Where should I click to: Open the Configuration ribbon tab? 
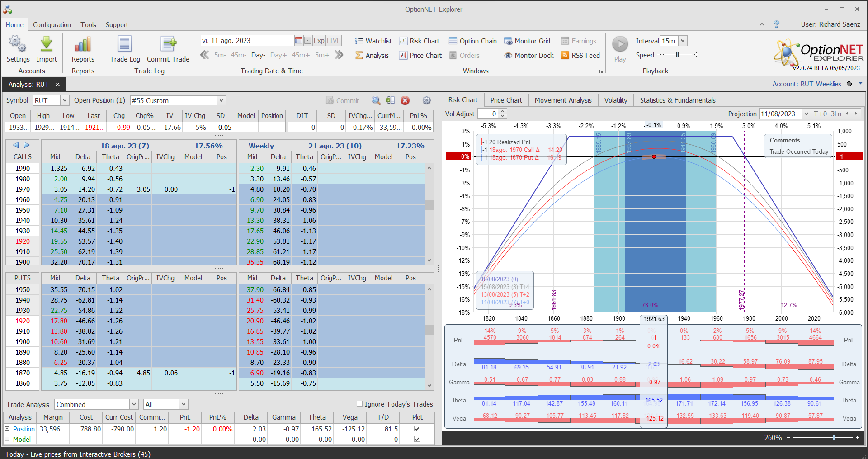coord(52,25)
